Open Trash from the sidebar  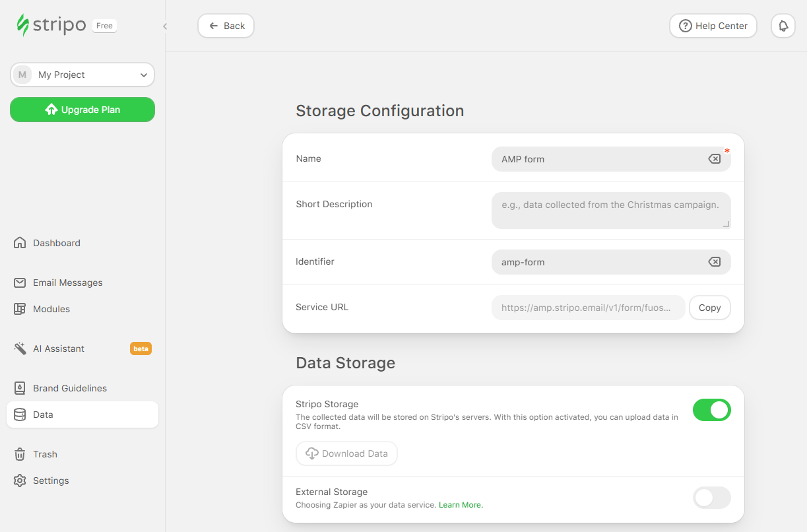[x=82, y=454]
